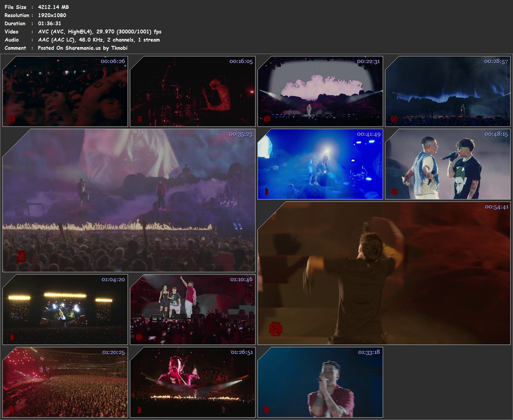Select the blue-lit stage frame at 00:41:49
This screenshot has height=420, width=513.
320,164
